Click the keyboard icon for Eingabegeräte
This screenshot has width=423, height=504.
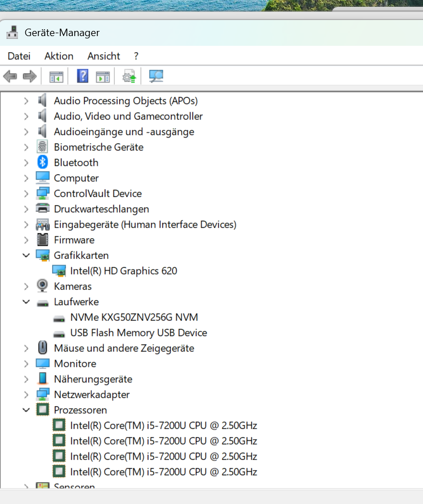42,225
